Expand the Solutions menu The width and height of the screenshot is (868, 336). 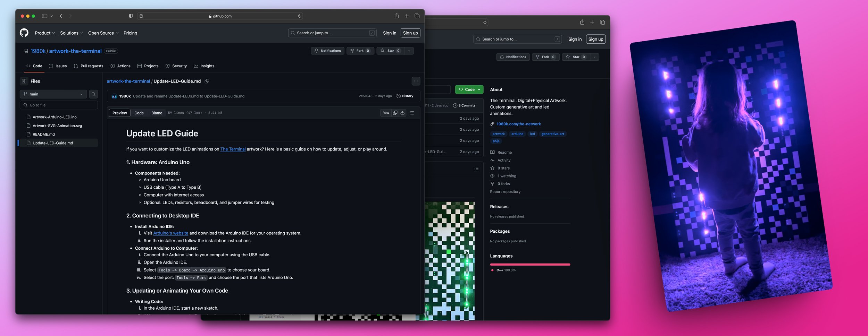(x=72, y=33)
